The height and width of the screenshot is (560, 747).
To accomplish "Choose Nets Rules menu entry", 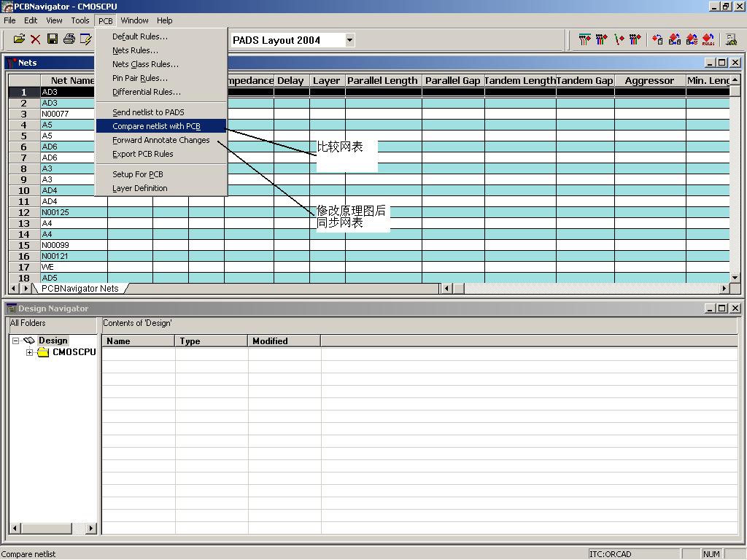I will [x=161, y=50].
